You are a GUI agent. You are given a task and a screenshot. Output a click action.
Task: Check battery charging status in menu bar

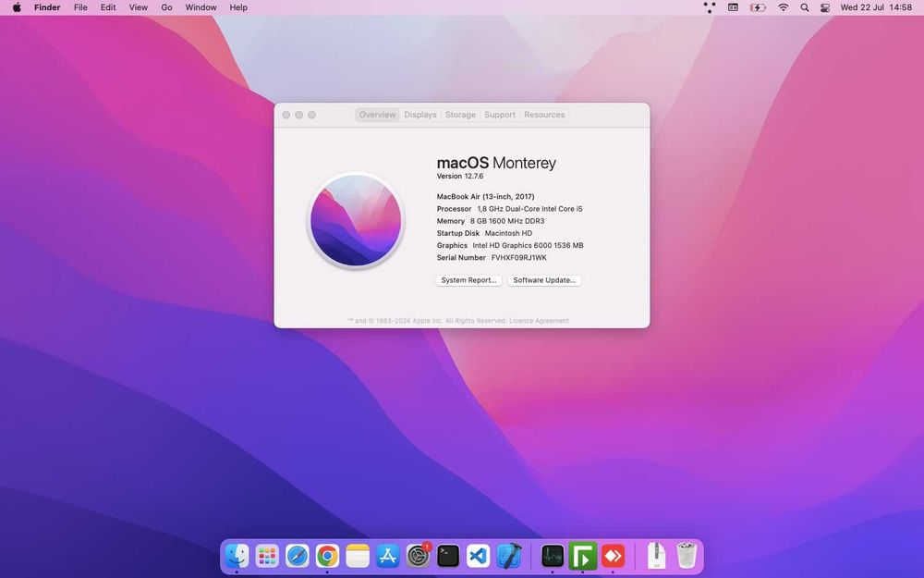coord(758,7)
